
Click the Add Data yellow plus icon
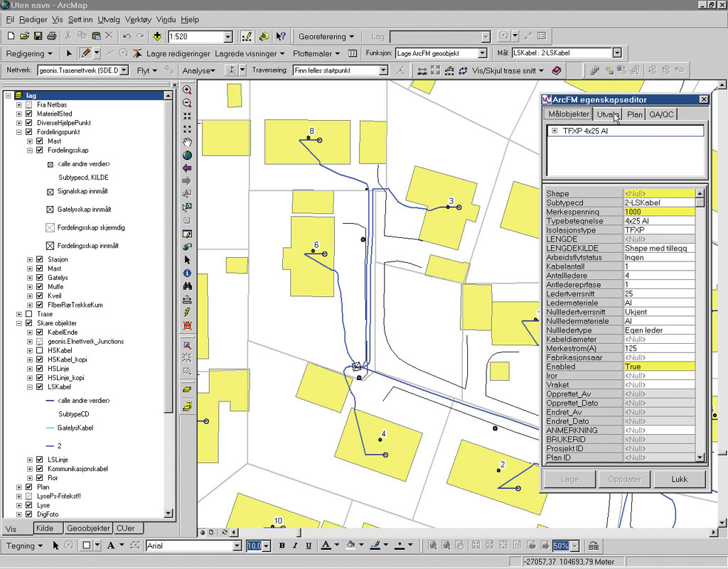click(157, 36)
